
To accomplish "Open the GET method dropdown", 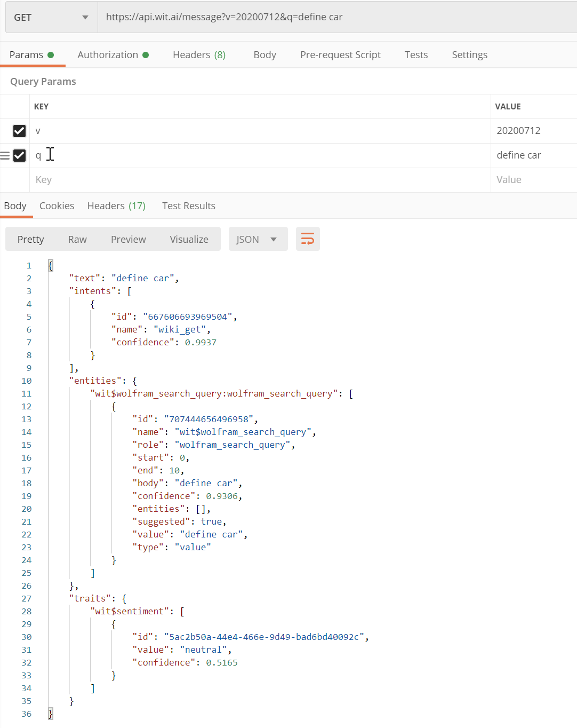I will tap(51, 17).
